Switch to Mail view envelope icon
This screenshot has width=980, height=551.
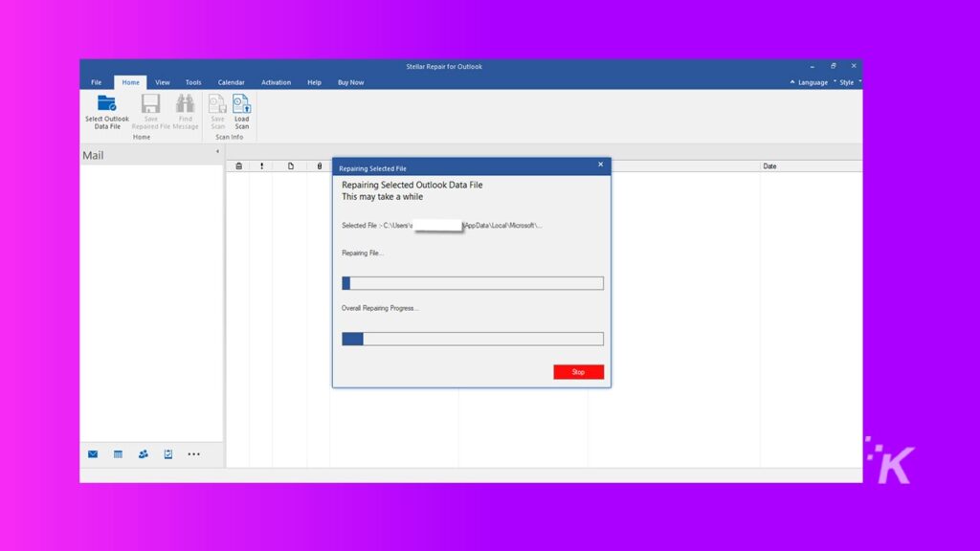coord(93,454)
